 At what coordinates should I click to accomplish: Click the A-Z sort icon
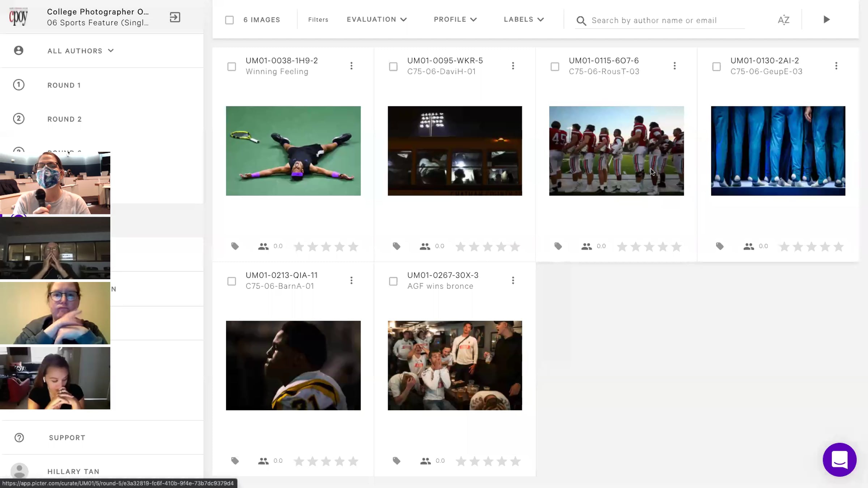point(783,20)
